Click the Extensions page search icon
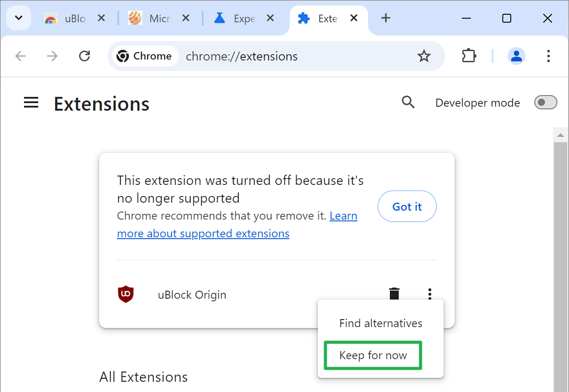The height and width of the screenshot is (392, 569). (408, 103)
